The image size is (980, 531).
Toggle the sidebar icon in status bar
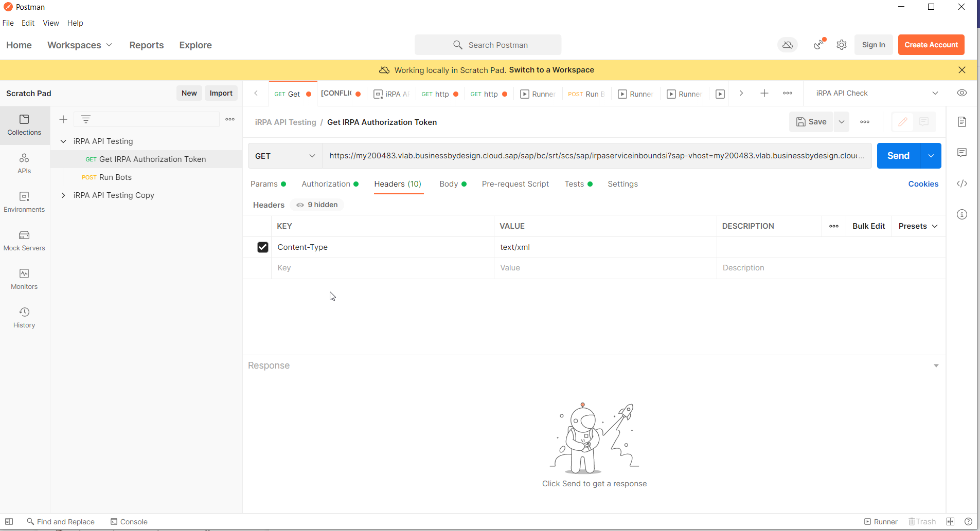click(9, 521)
